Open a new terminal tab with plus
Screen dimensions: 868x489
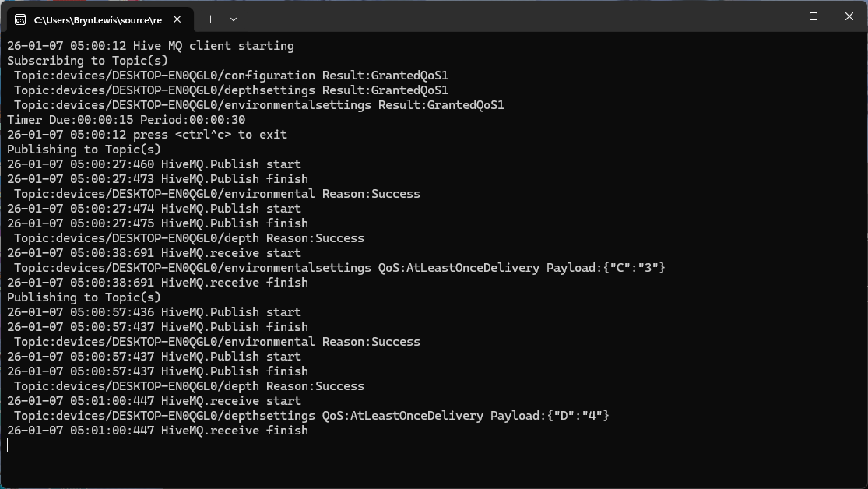click(210, 19)
